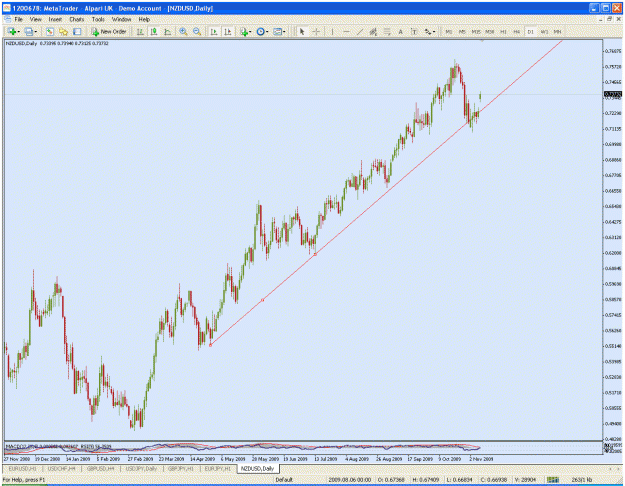Select the Cursor arrow tool
The image size is (625, 486).
pos(302,31)
